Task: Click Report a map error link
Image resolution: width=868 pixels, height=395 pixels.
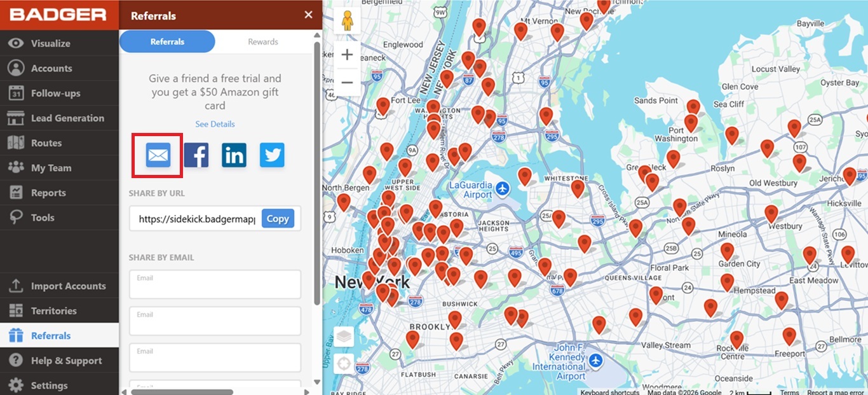Action: [x=837, y=392]
